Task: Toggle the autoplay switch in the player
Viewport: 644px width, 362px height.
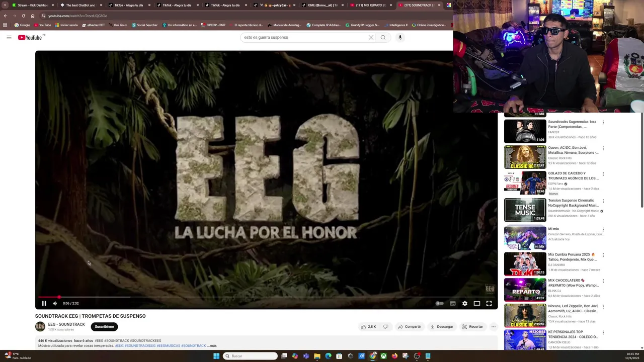Action: (440, 303)
